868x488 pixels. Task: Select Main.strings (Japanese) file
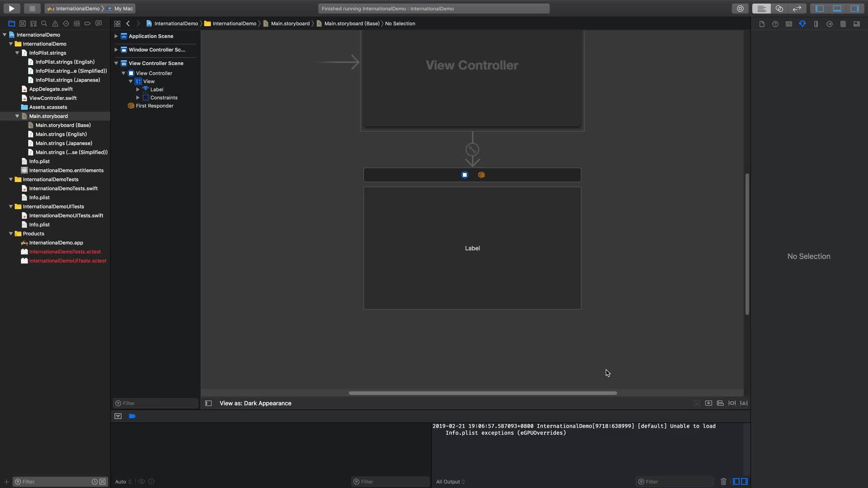[x=64, y=143]
